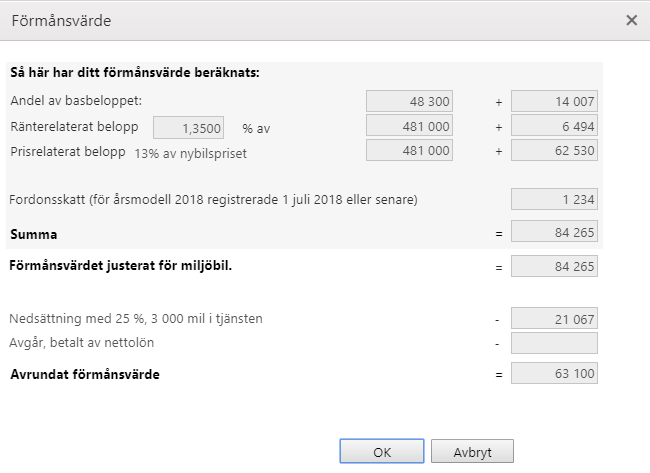Viewport: 650px width, 473px height.
Task: Select the Avrundat förmånsvärde field 63 100
Action: point(554,373)
